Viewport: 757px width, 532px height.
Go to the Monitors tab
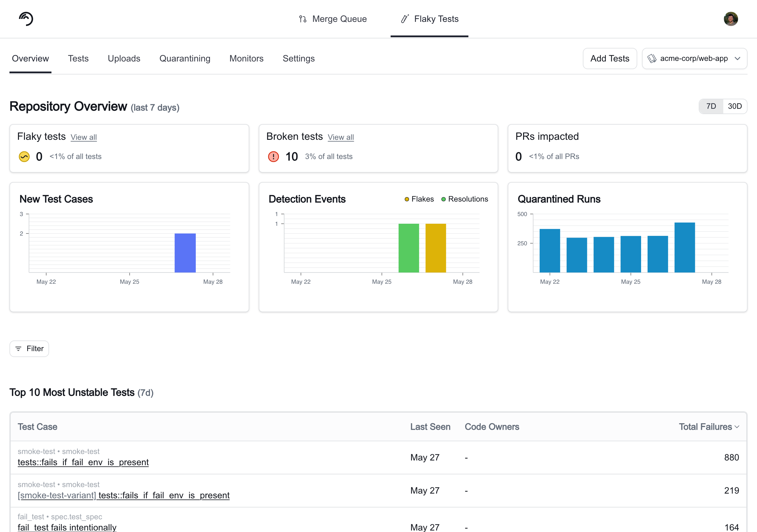pos(246,59)
